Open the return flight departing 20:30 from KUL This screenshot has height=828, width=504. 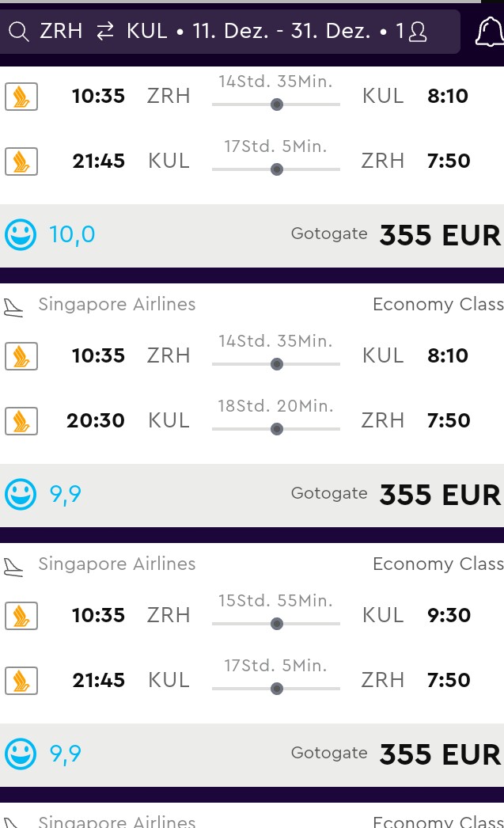(x=252, y=420)
